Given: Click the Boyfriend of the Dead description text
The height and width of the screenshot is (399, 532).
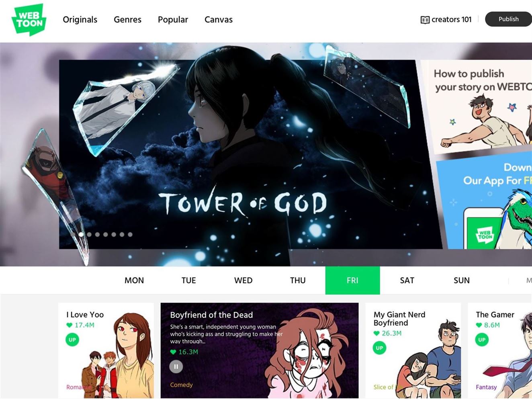Looking at the screenshot, I should pyautogui.click(x=226, y=334).
